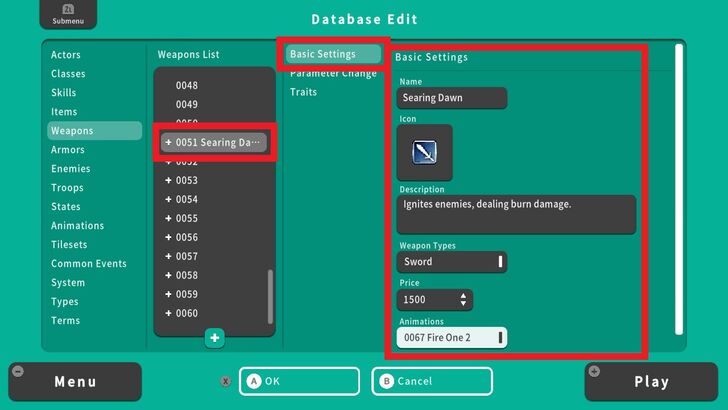Open the Weapon Types Sword dropdown
728x410 pixels.
[x=452, y=262]
